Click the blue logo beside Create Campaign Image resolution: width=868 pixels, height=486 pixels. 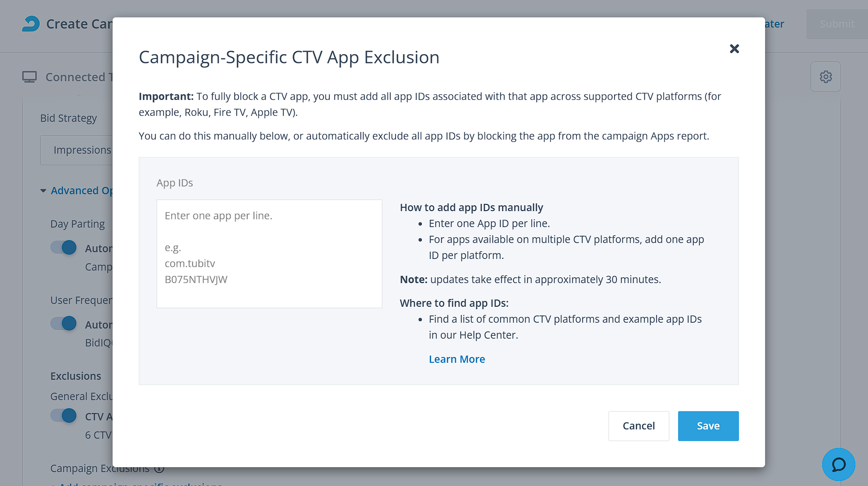point(31,24)
